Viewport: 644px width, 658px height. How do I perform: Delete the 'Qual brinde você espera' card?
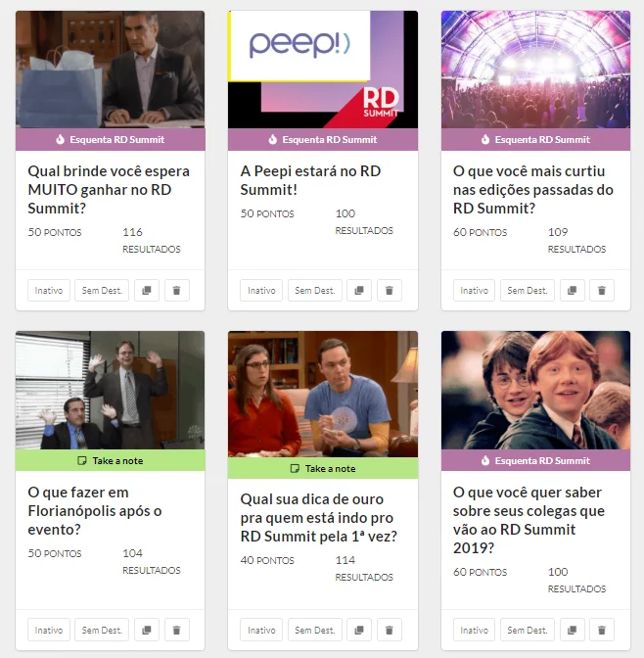(x=176, y=291)
